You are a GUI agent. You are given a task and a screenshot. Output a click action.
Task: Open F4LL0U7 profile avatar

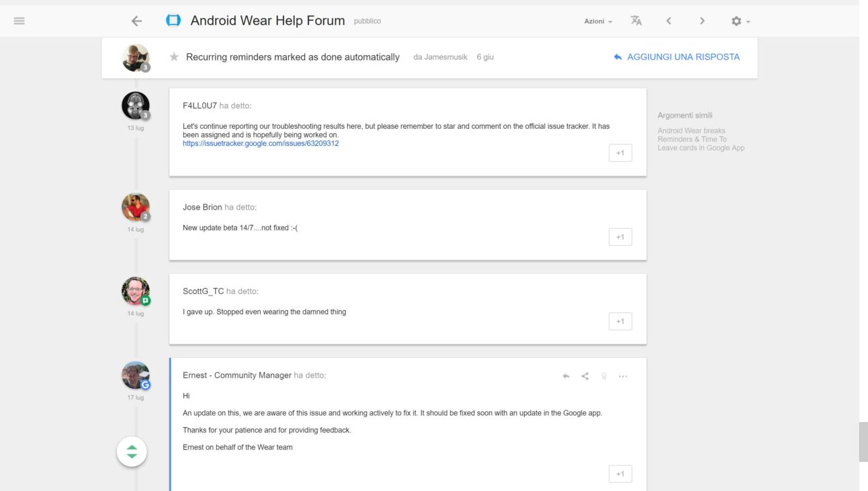click(x=136, y=106)
